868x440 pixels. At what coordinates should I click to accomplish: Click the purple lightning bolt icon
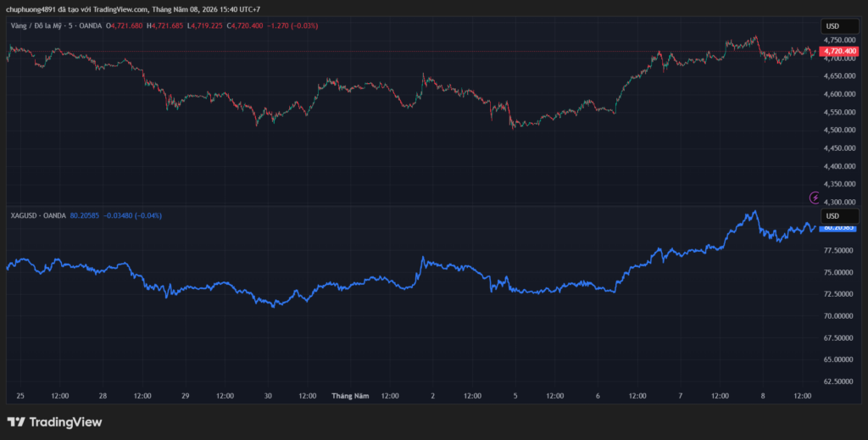[815, 198]
